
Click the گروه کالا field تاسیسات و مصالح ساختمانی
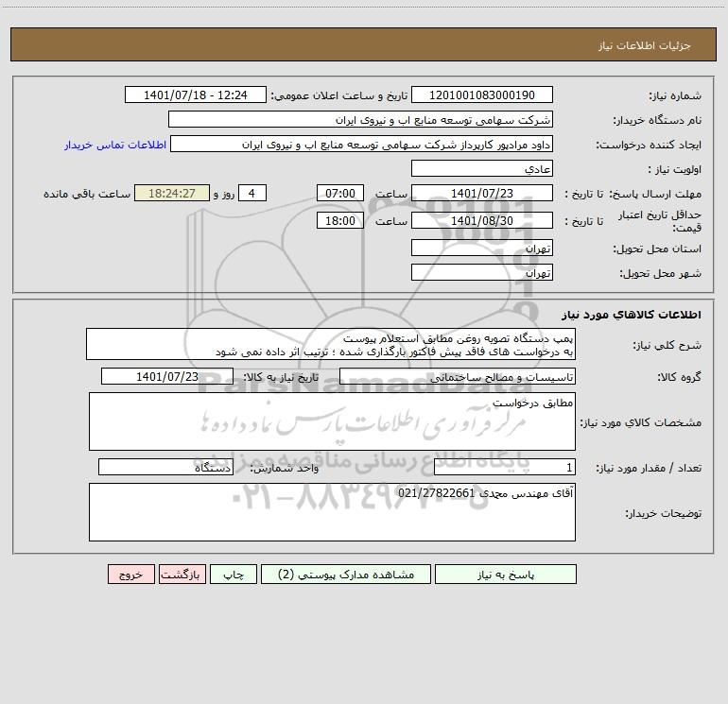coord(458,376)
